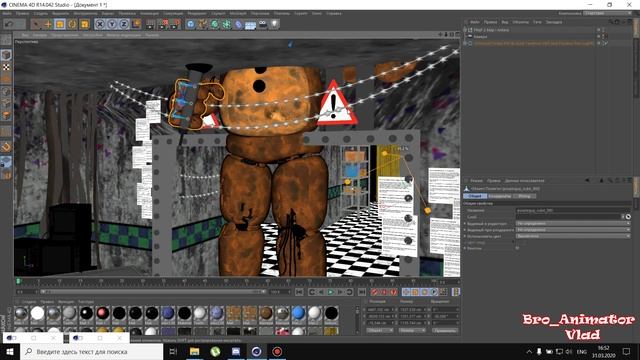This screenshot has height=360, width=640.
Task: Open the first dropdown below the coordinate fields
Action: (x=380, y=330)
